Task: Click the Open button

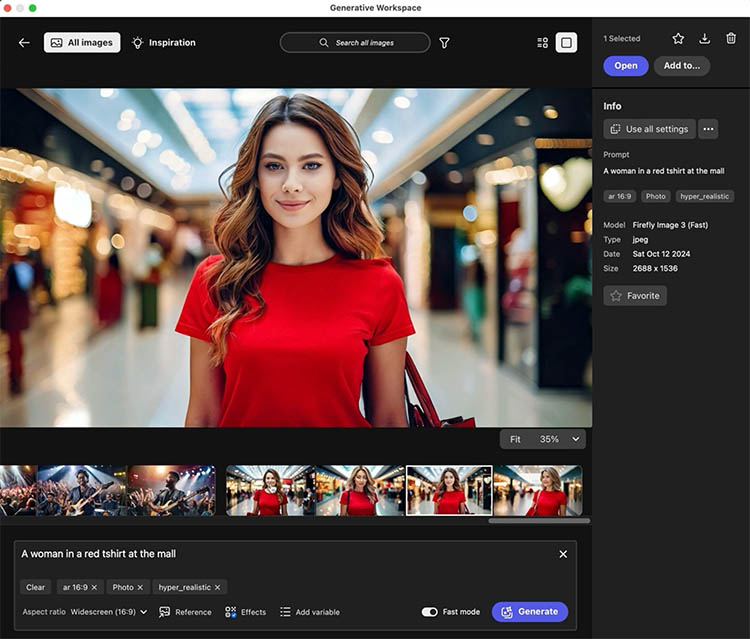Action: pos(626,66)
